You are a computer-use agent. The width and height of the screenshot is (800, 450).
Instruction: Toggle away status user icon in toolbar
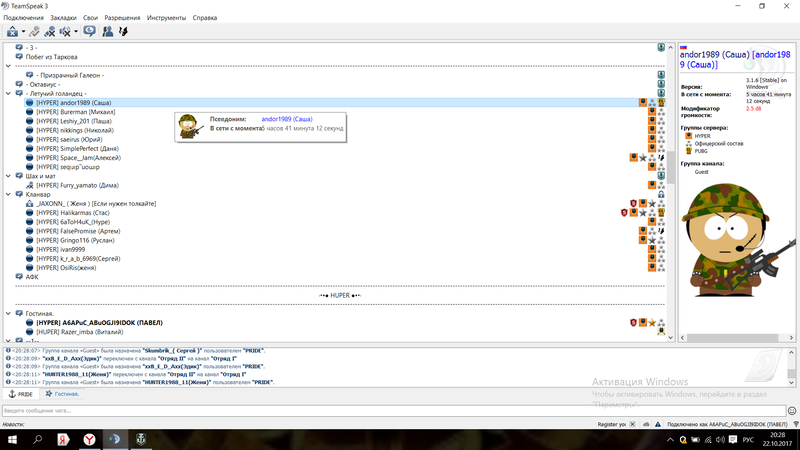click(x=49, y=32)
